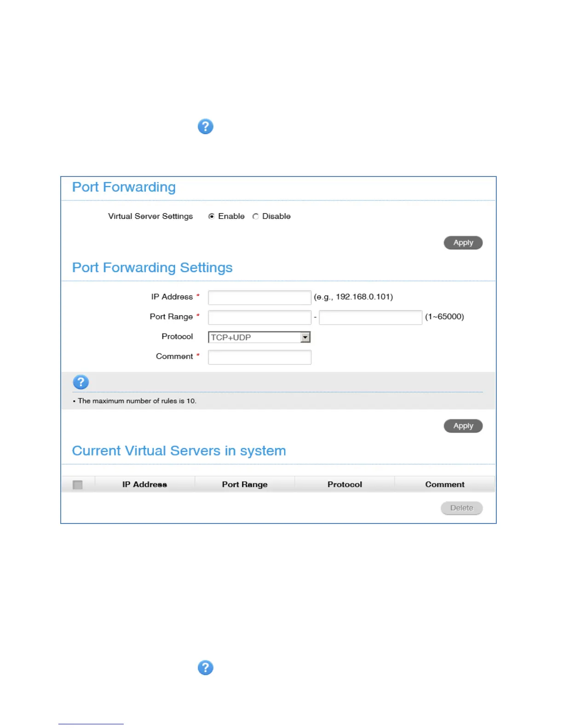This screenshot has height=728, width=563.
Task: Click the Port Range end field
Action: 370,317
